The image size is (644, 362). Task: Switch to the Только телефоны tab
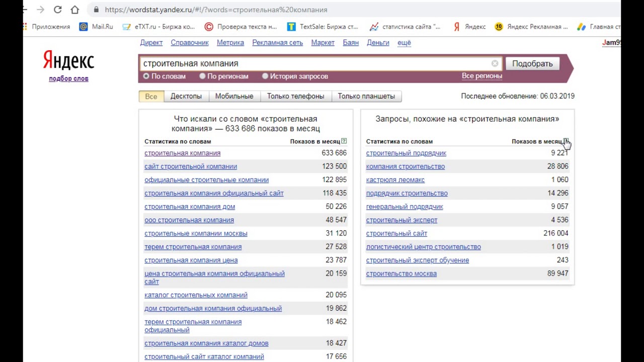click(295, 96)
